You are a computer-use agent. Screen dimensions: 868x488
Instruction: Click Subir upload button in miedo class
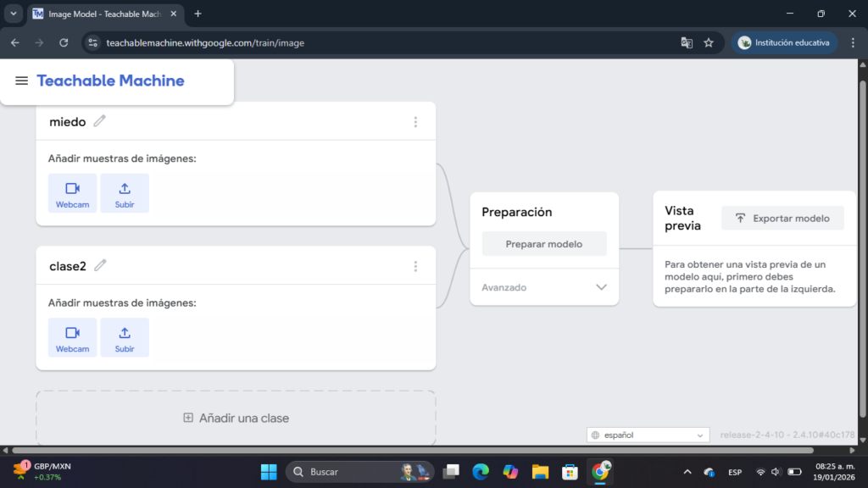coord(125,193)
